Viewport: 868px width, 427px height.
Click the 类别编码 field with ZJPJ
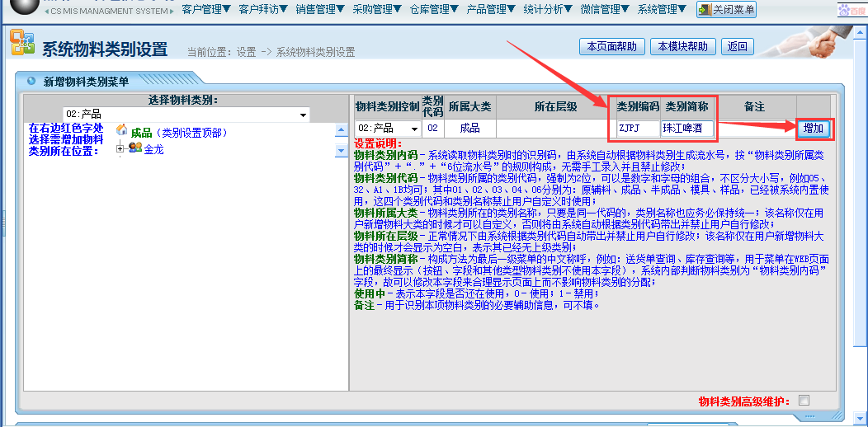click(x=639, y=129)
